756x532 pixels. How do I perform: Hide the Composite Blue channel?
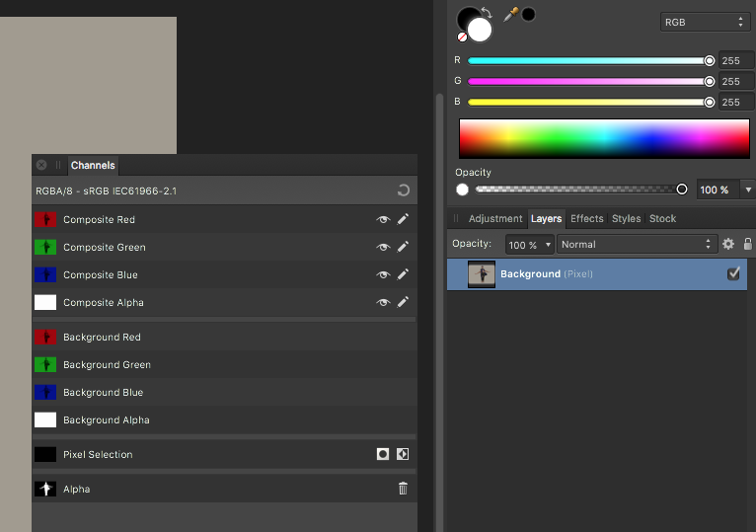click(383, 274)
